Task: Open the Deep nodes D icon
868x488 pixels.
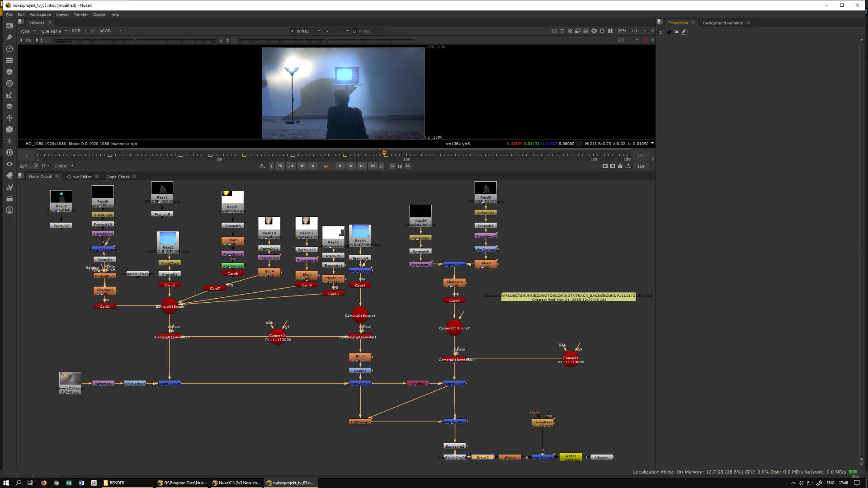Action: (9, 153)
